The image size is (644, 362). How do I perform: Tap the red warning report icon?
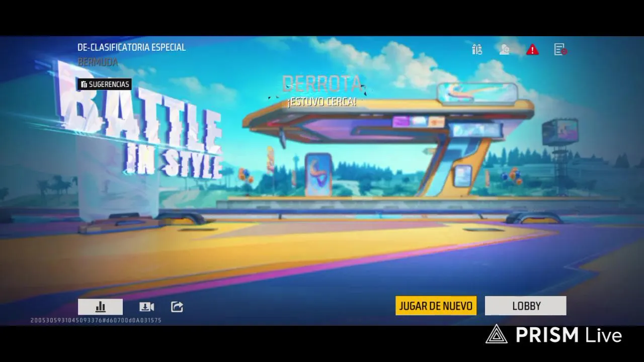(532, 49)
